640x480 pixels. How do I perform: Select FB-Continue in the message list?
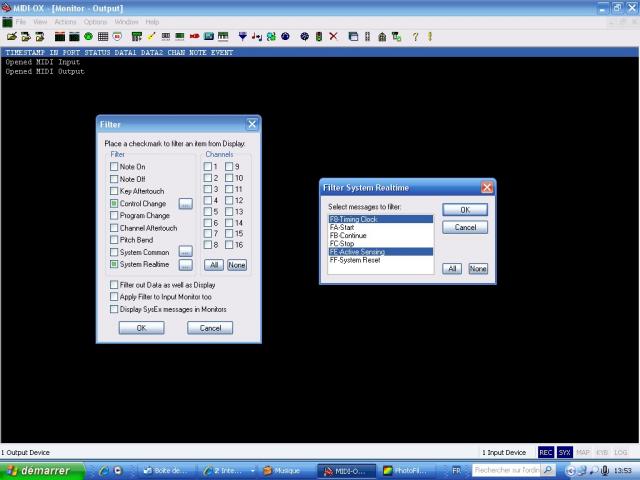(380, 236)
